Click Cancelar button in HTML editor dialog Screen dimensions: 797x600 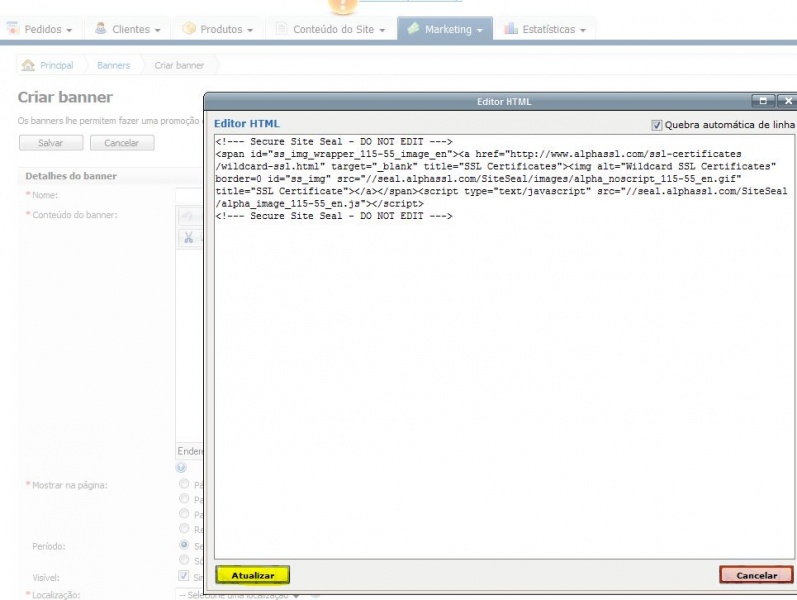756,575
